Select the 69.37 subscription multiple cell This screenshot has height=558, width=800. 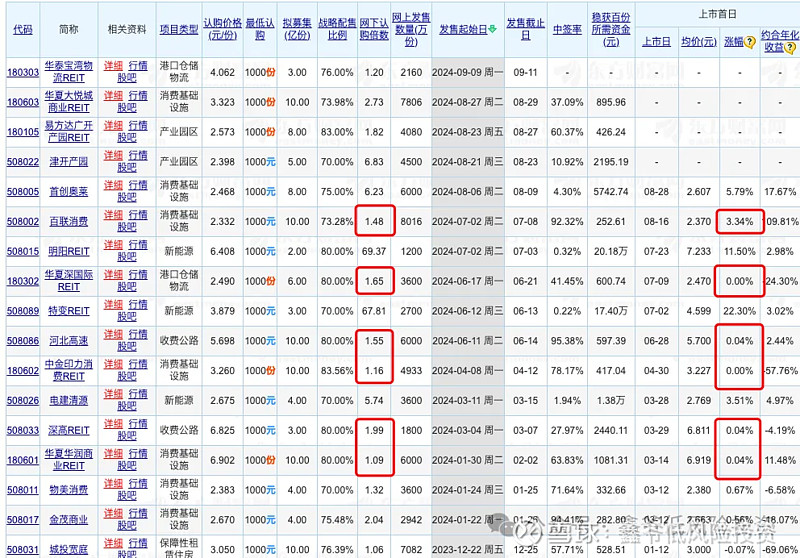point(374,251)
